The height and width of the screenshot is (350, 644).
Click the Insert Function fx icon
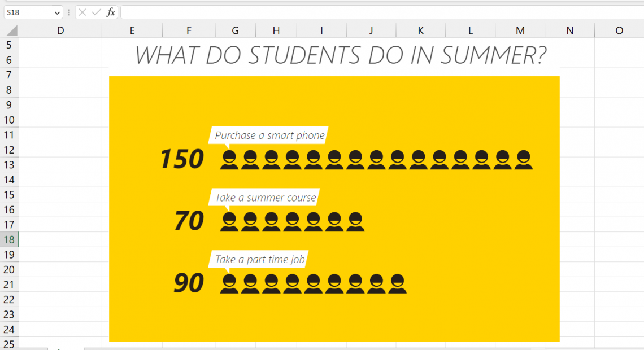click(x=111, y=12)
